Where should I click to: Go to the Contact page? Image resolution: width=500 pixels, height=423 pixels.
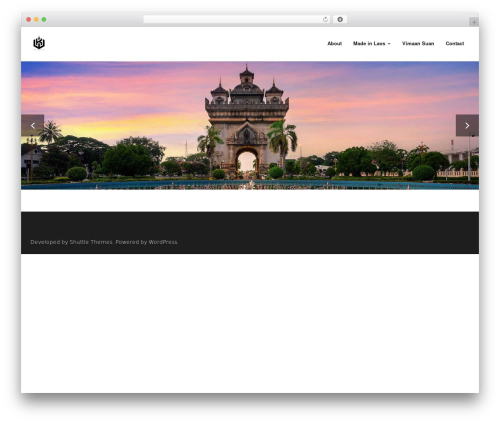(455, 43)
